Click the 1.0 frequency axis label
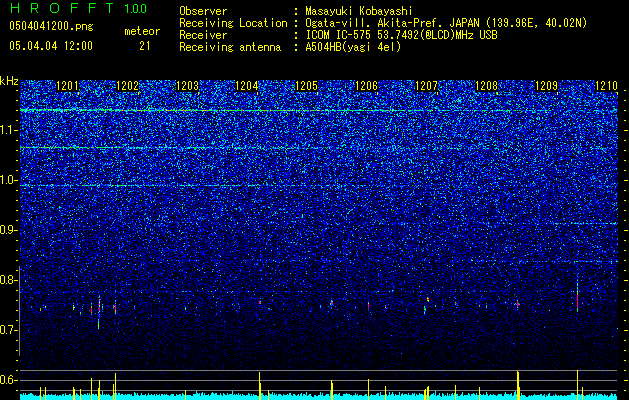The height and width of the screenshot is (400, 629). pos(9,181)
